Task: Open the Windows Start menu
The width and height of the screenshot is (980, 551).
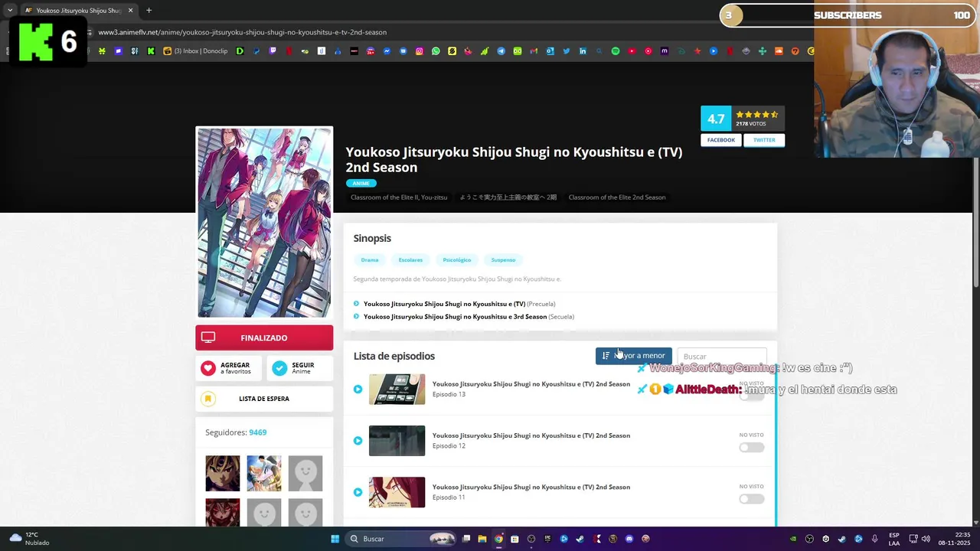Action: 335,539
